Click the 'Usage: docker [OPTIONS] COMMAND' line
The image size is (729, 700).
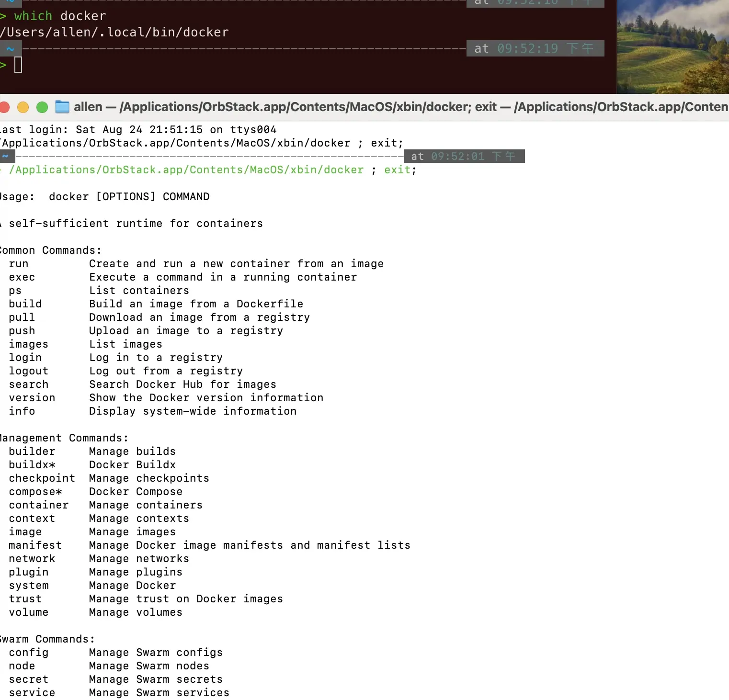105,197
